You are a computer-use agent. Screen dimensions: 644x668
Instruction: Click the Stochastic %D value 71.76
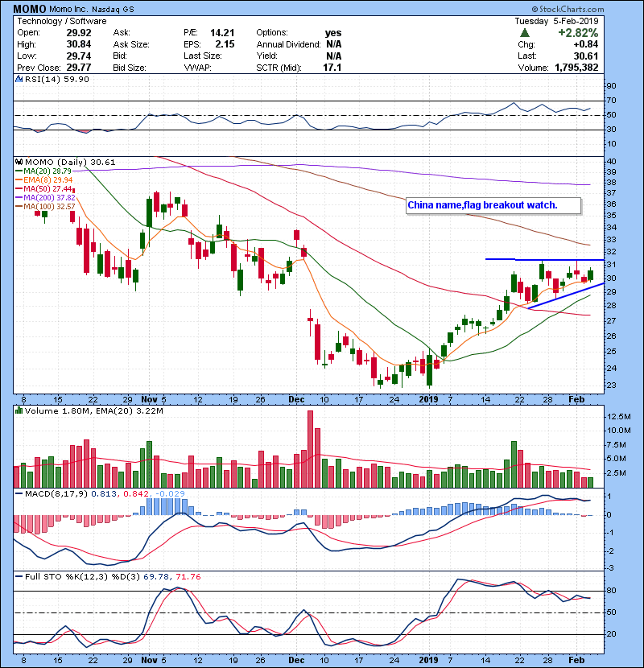(x=188, y=576)
